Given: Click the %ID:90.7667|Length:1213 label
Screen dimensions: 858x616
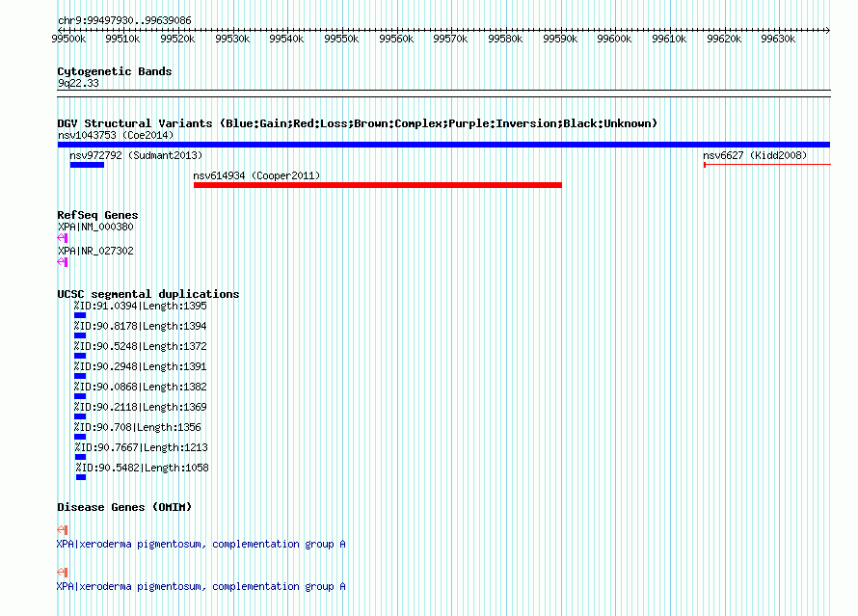Looking at the screenshot, I should pyautogui.click(x=141, y=447).
